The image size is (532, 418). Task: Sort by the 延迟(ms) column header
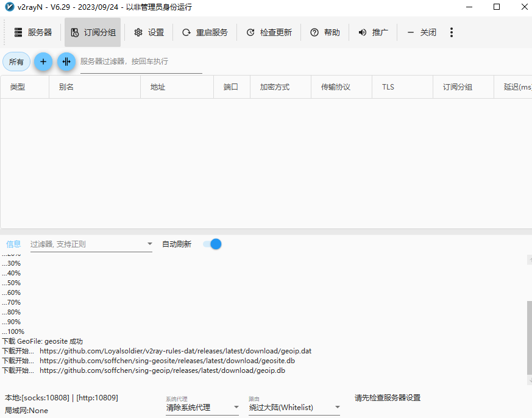pos(513,87)
